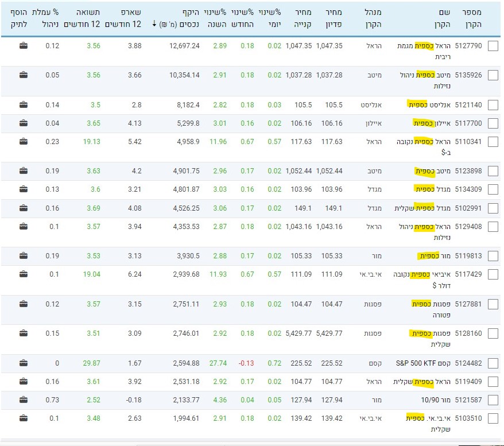Screen dimensions: 504x446
Task: Select checkbox for fund 5135926
Action: (x=493, y=75)
